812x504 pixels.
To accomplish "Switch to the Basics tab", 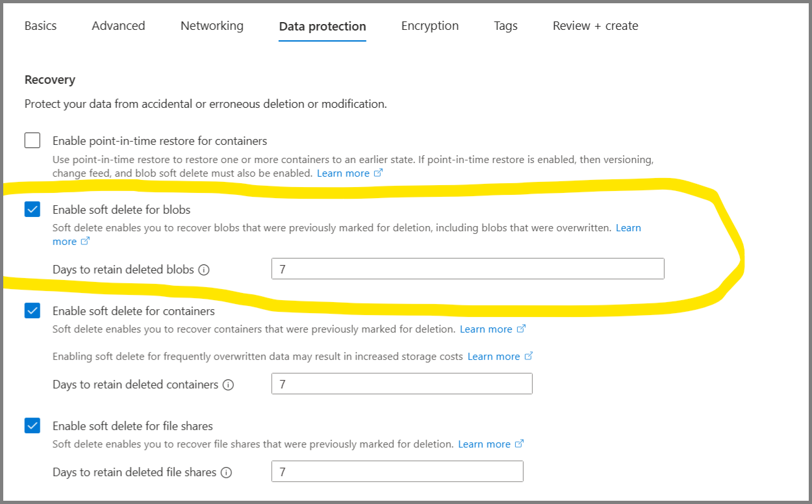I will click(x=40, y=26).
